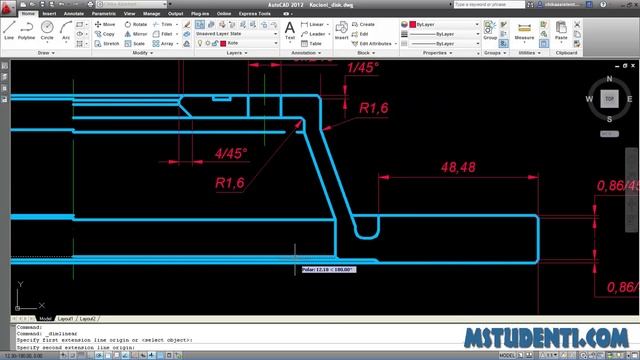This screenshot has height=360, width=640.
Task: Activate the Fillet command
Action: click(163, 34)
